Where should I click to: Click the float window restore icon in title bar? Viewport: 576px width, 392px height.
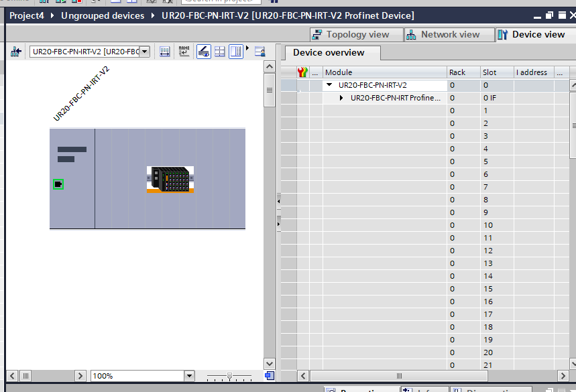click(549, 15)
